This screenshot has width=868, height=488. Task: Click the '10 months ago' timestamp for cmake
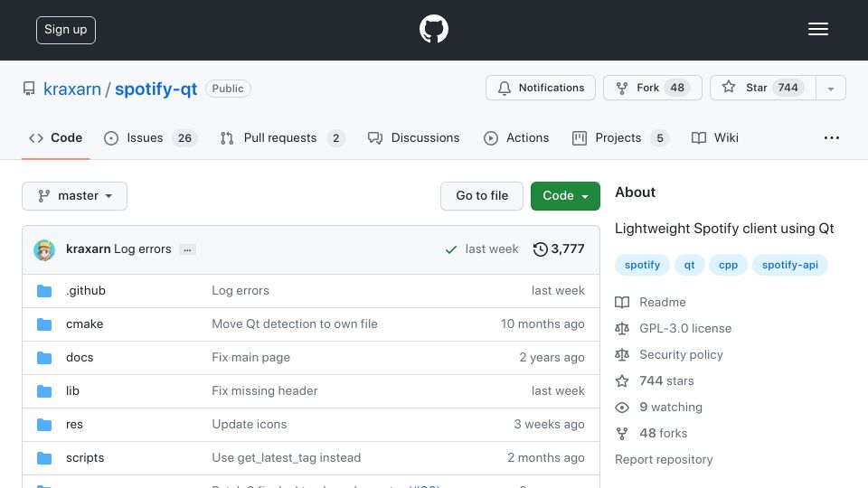click(542, 324)
